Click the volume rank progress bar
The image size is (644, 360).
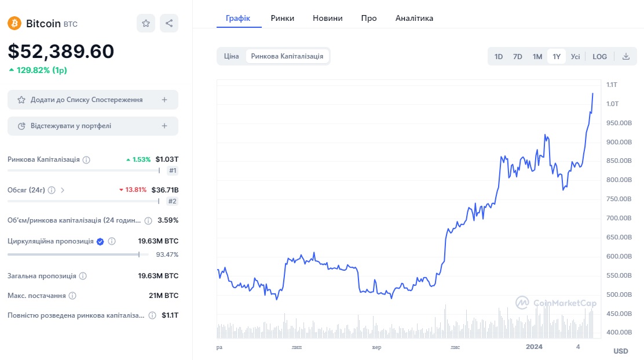click(x=83, y=201)
